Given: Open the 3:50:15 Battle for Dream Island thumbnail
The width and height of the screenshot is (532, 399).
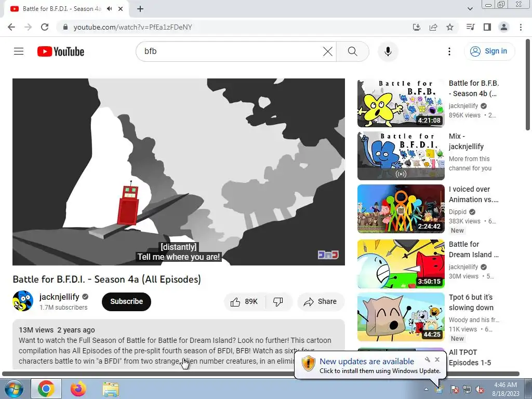Looking at the screenshot, I should (x=401, y=264).
